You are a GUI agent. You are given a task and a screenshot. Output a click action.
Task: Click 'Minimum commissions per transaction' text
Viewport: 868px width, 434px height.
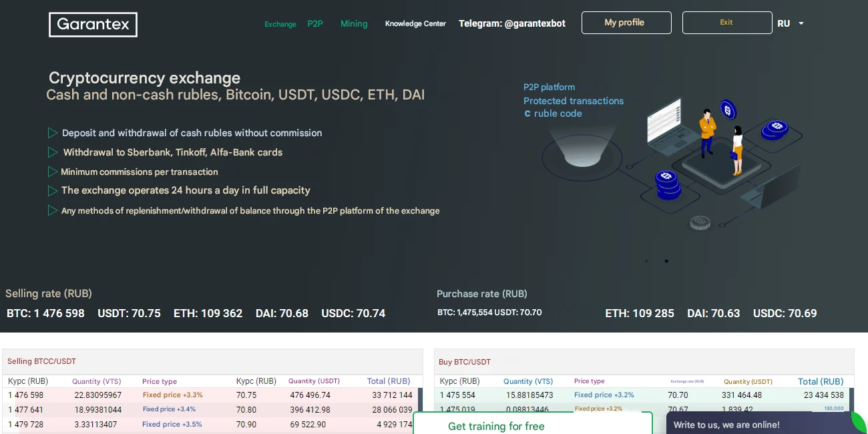[140, 172]
